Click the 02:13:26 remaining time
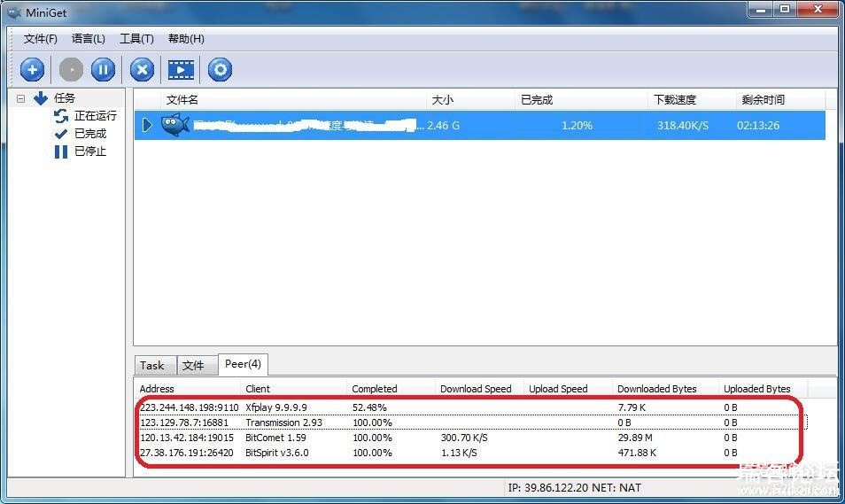 pos(758,126)
